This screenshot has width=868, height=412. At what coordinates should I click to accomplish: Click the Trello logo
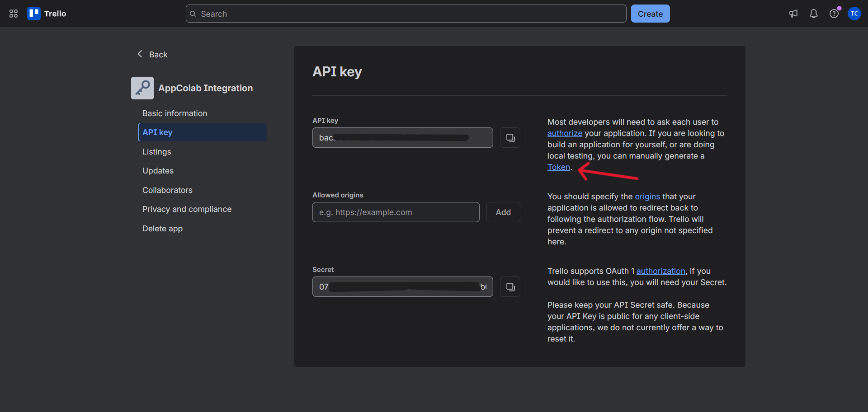(47, 14)
